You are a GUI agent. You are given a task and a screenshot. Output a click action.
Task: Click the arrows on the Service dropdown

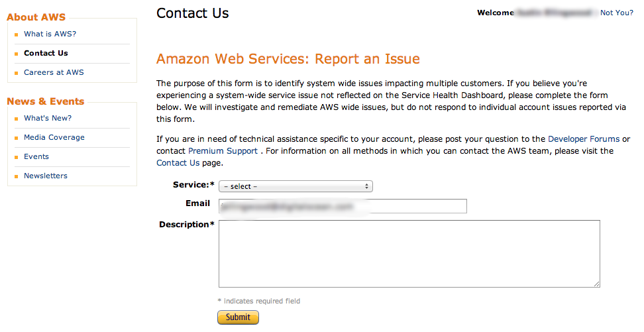[x=366, y=186]
